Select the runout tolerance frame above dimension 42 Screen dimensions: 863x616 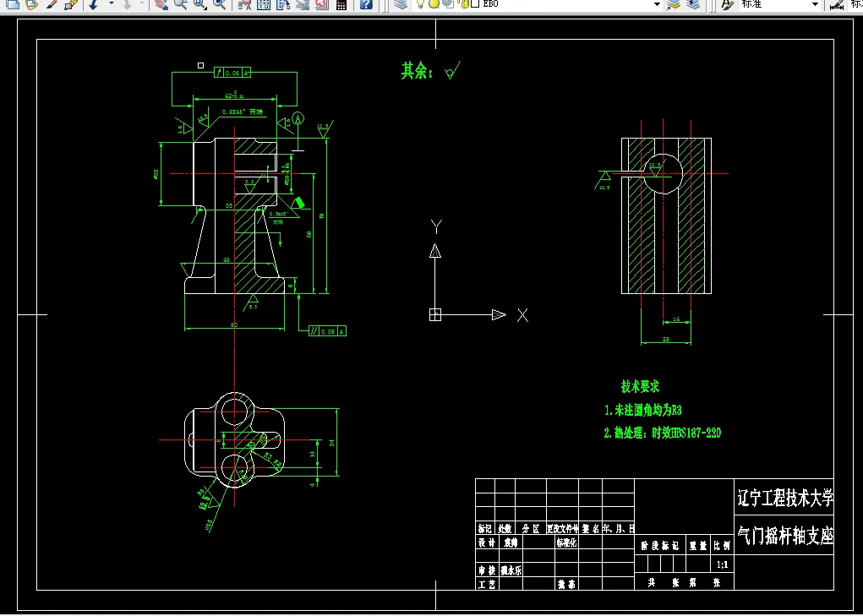pyautogui.click(x=232, y=73)
